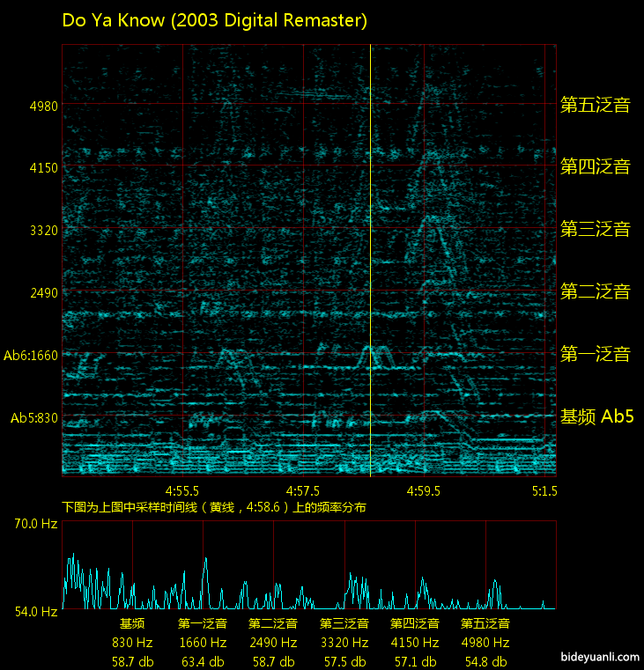Select the 4:57.5 time axis label
Viewport: 644px width, 670px height.
tap(303, 490)
